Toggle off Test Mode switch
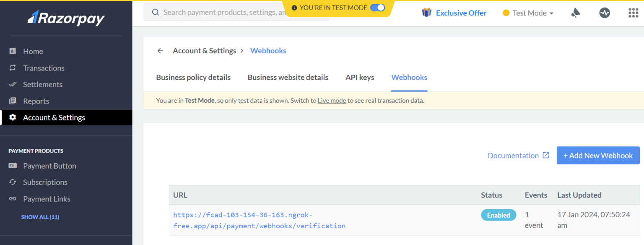 (x=378, y=8)
